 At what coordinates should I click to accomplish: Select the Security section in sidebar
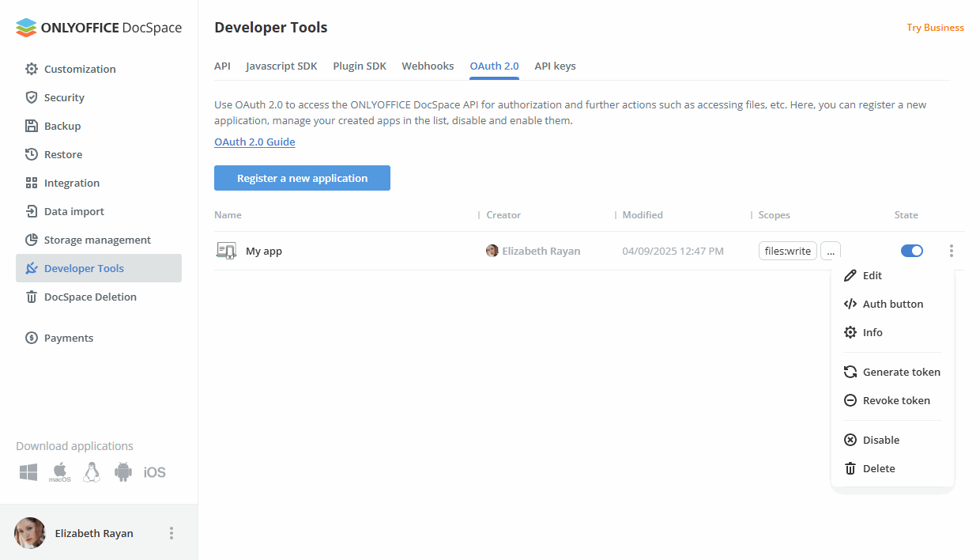(63, 96)
